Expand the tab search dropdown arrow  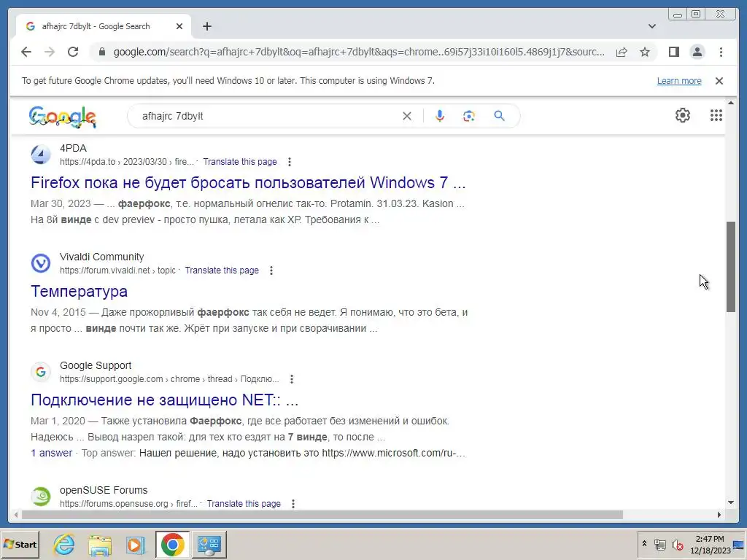[x=652, y=26]
